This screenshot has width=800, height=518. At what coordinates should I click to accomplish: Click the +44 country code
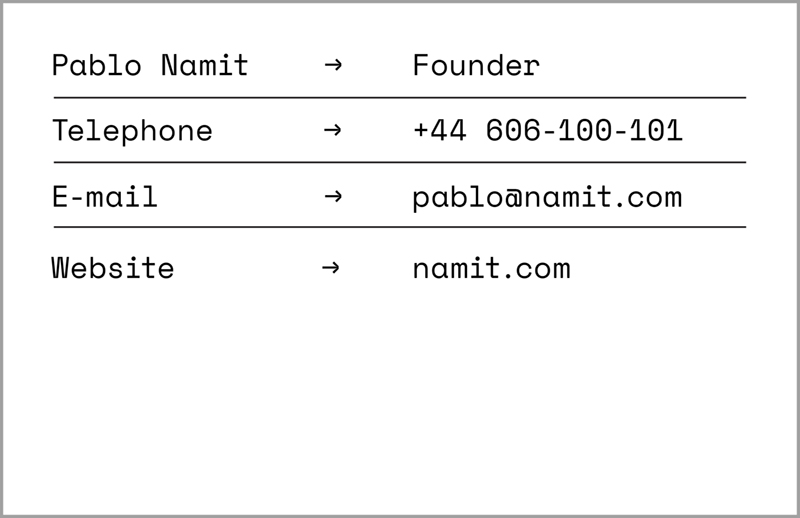pyautogui.click(x=439, y=131)
